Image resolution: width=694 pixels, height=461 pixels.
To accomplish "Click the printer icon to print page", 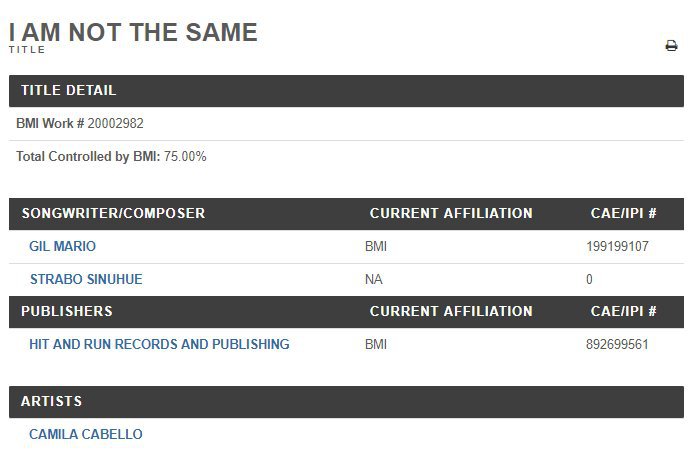I will 671,46.
